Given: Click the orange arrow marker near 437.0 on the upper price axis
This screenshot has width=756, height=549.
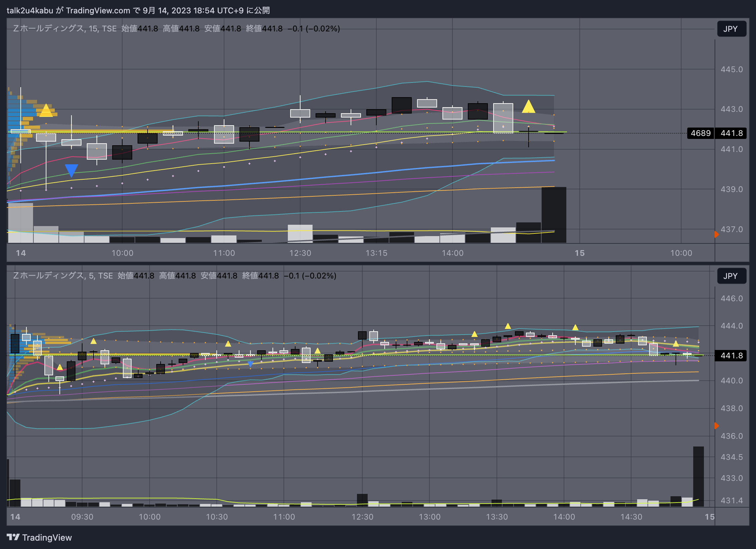Looking at the screenshot, I should [x=717, y=234].
